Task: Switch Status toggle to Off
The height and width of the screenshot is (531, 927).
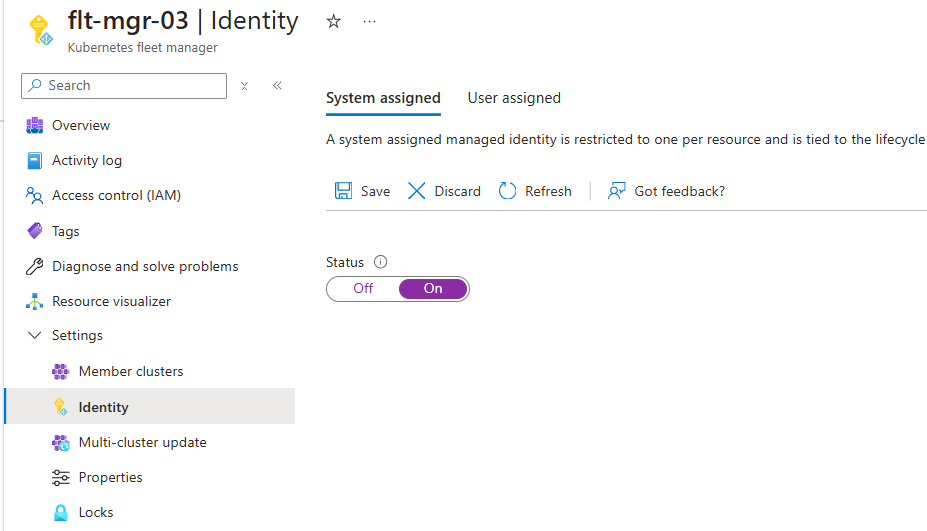Action: coord(363,288)
